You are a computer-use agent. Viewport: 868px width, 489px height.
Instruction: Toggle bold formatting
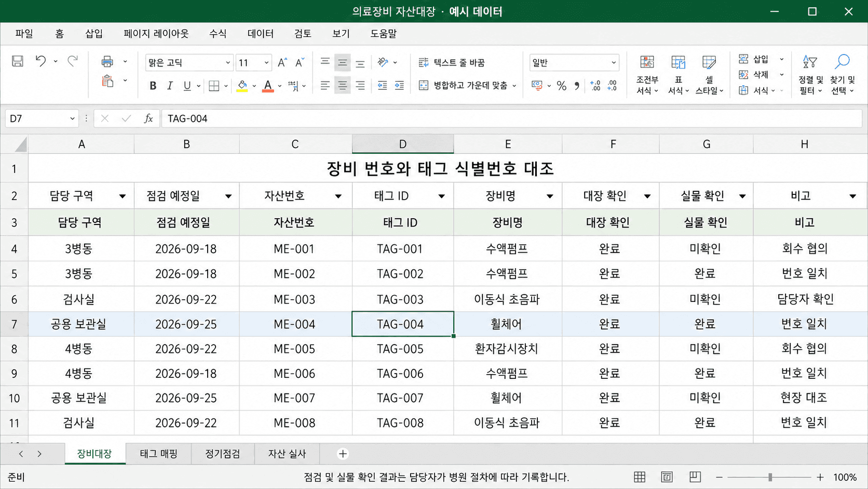coord(153,86)
